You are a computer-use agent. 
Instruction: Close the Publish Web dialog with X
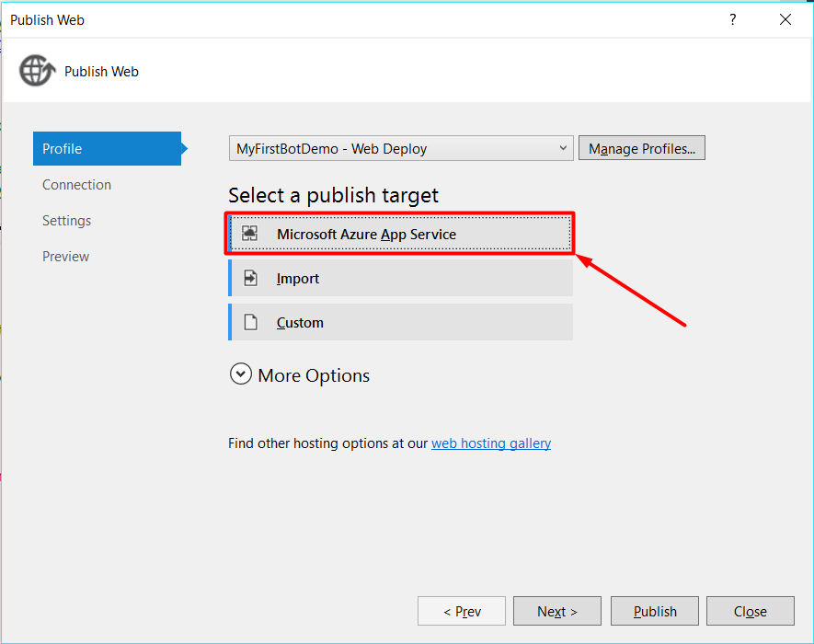coord(785,19)
